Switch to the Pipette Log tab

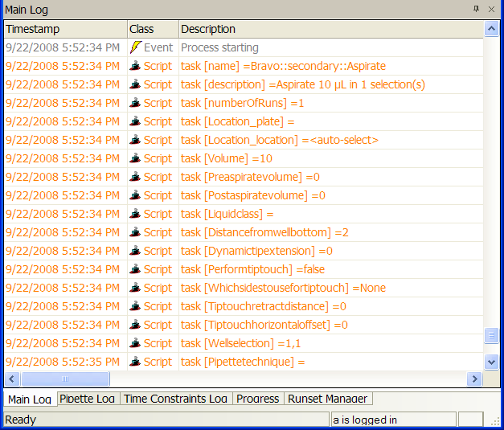coord(88,399)
